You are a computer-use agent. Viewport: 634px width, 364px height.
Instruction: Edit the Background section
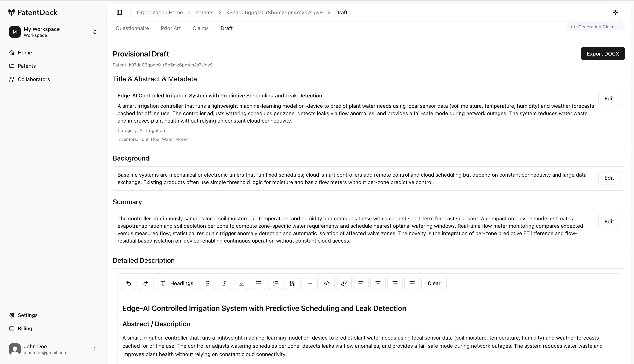[609, 178]
